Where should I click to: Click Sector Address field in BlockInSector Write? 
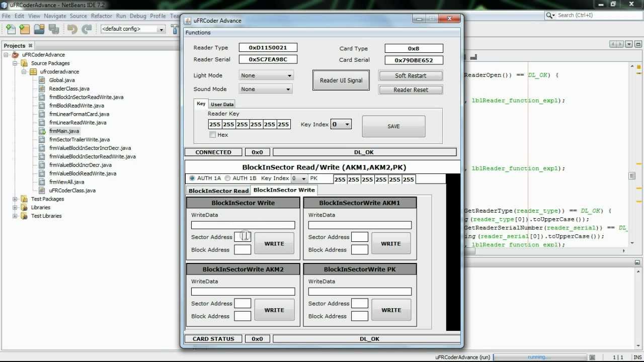coord(243,237)
